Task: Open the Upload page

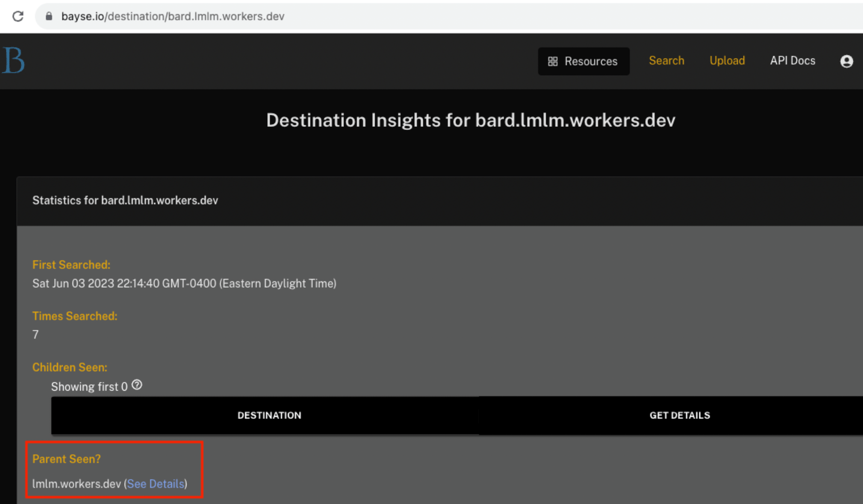Action: click(727, 60)
